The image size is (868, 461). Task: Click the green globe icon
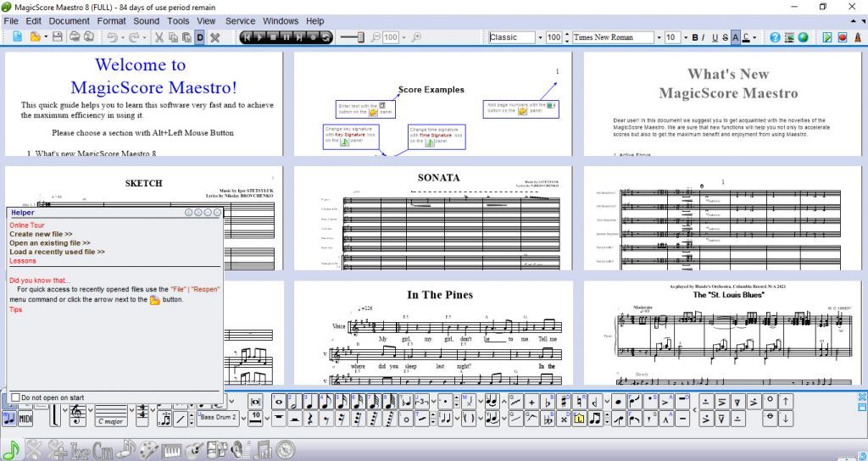pos(803,37)
